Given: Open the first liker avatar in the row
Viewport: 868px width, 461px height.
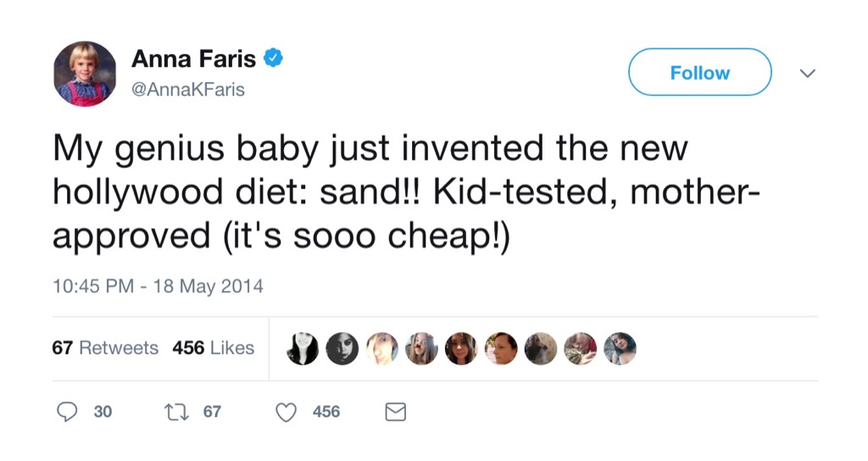Looking at the screenshot, I should coord(303,348).
